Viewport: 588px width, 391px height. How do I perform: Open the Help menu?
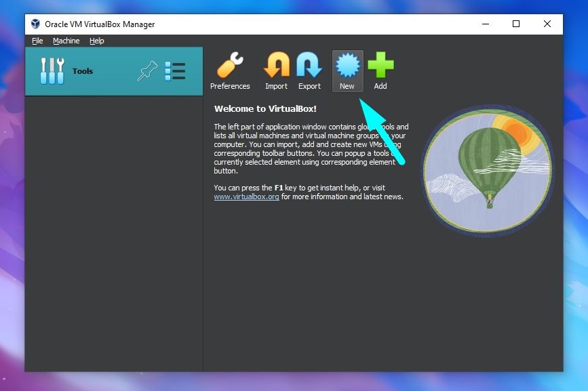pyautogui.click(x=97, y=41)
